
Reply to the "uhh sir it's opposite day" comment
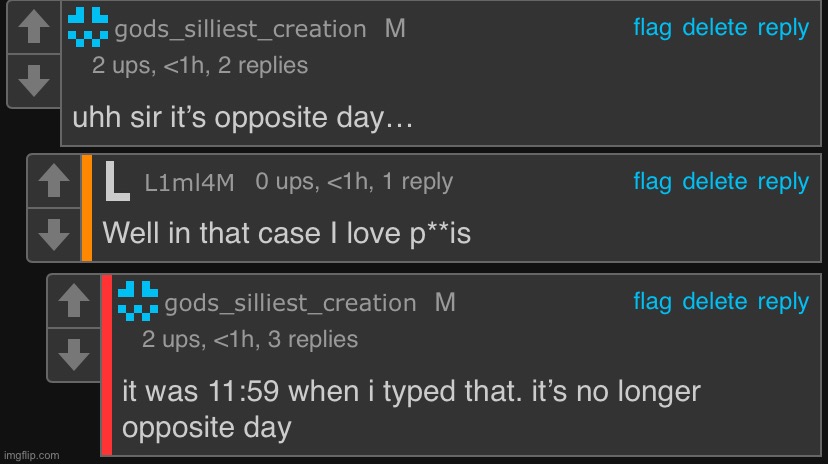coord(782,28)
